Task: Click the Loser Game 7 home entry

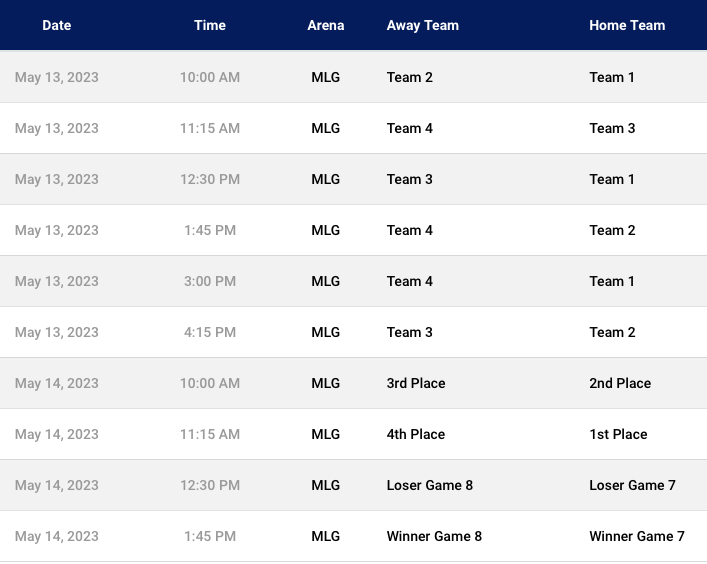Action: click(x=632, y=485)
